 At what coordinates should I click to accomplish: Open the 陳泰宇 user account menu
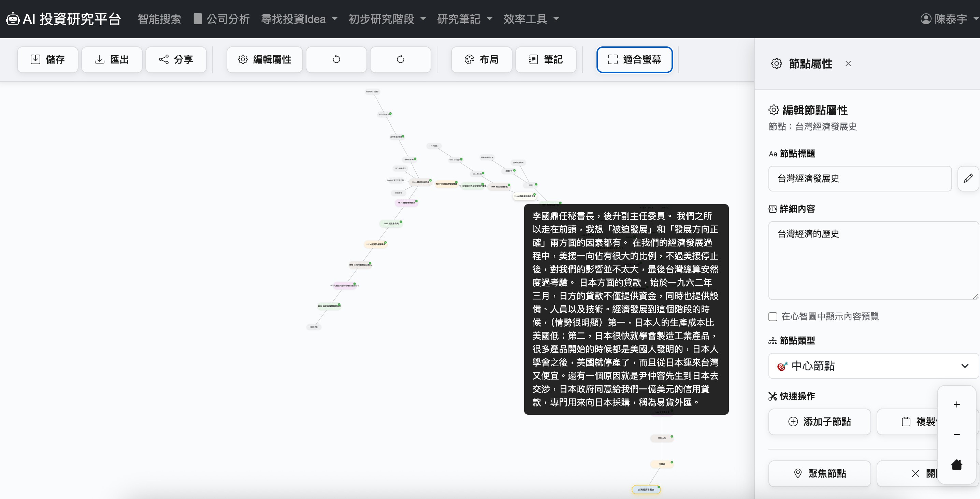pos(948,19)
